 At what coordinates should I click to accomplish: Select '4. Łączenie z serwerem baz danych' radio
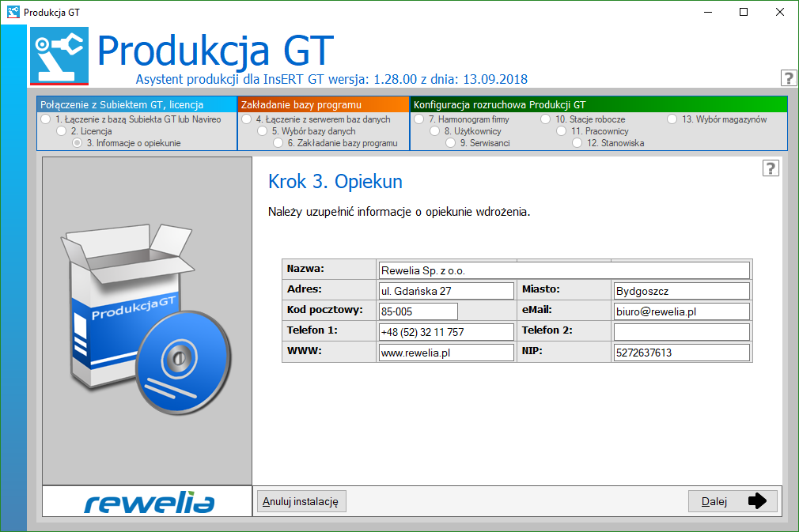(x=246, y=119)
